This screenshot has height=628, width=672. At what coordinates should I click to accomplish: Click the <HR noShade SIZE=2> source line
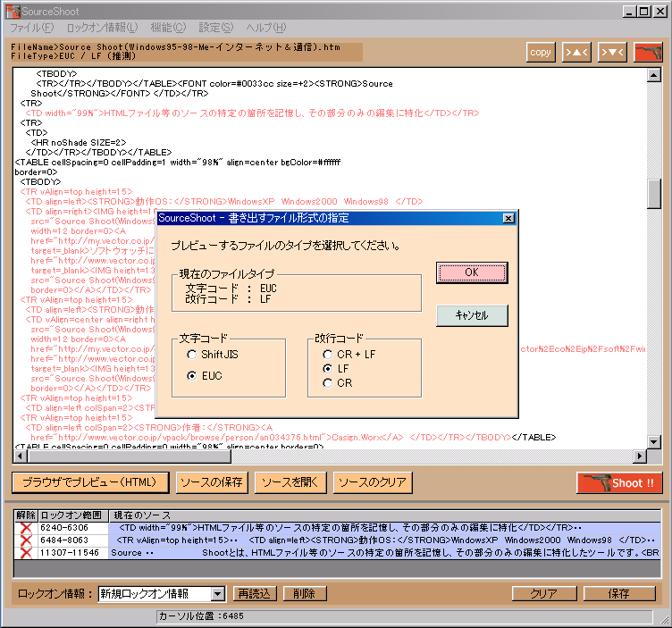pos(79,143)
